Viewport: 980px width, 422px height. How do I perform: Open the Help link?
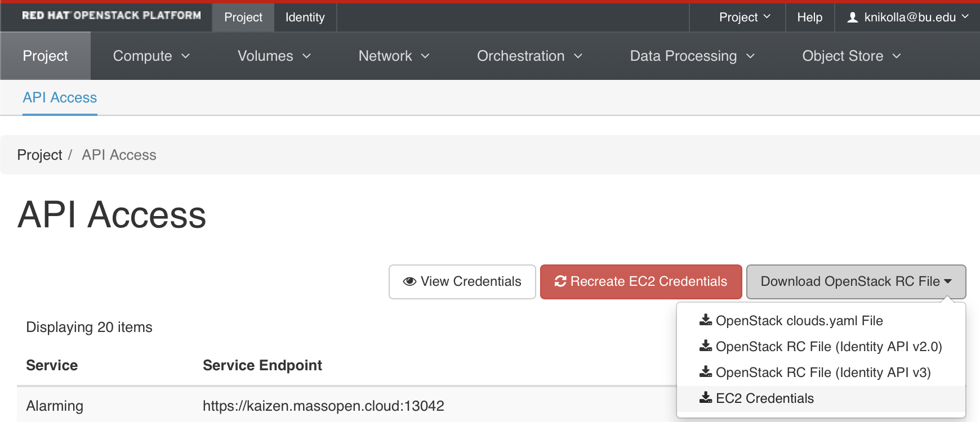coord(810,17)
